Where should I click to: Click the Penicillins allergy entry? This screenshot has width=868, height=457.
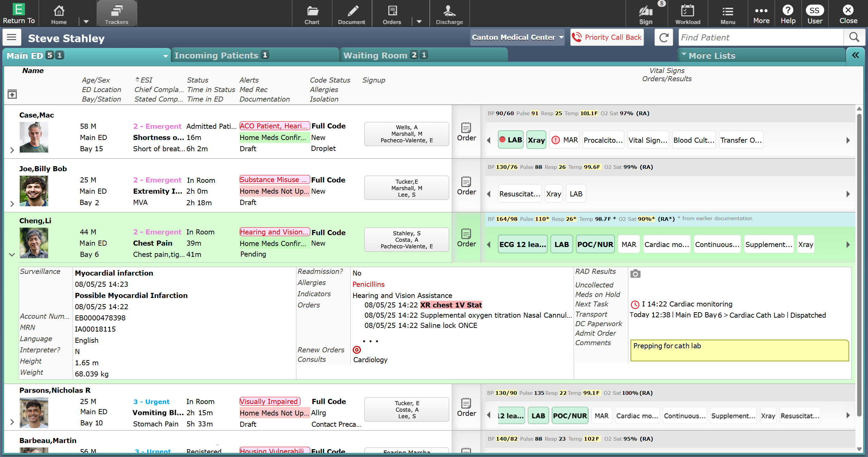click(368, 284)
